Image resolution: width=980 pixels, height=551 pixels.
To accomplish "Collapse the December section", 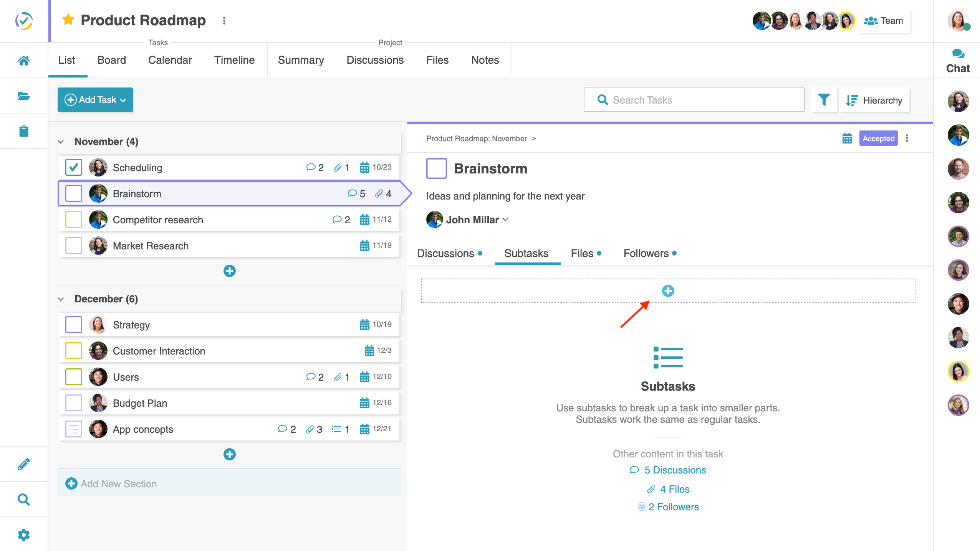I will tap(61, 299).
